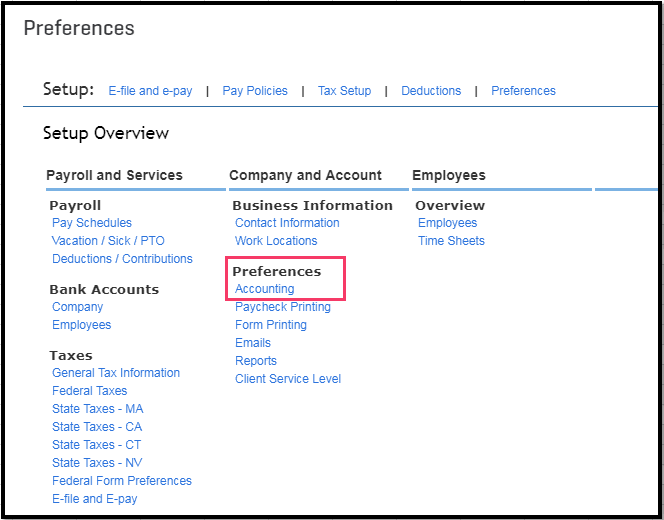This screenshot has height=520, width=664.
Task: Open Federal Form Preferences
Action: point(122,481)
